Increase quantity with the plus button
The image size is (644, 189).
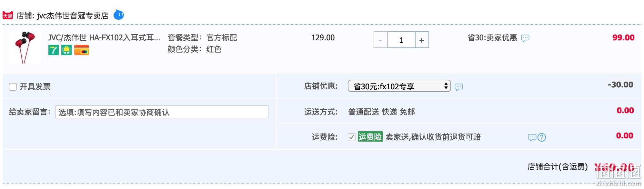422,40
